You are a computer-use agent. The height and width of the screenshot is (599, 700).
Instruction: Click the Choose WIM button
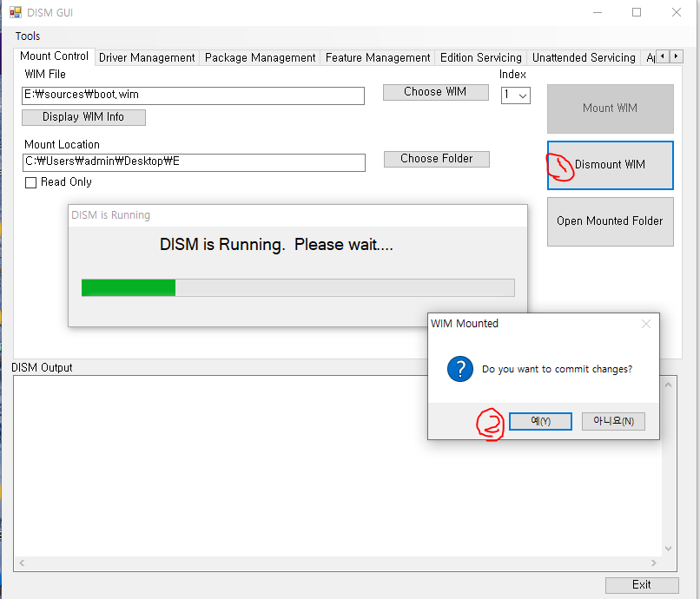tap(436, 92)
